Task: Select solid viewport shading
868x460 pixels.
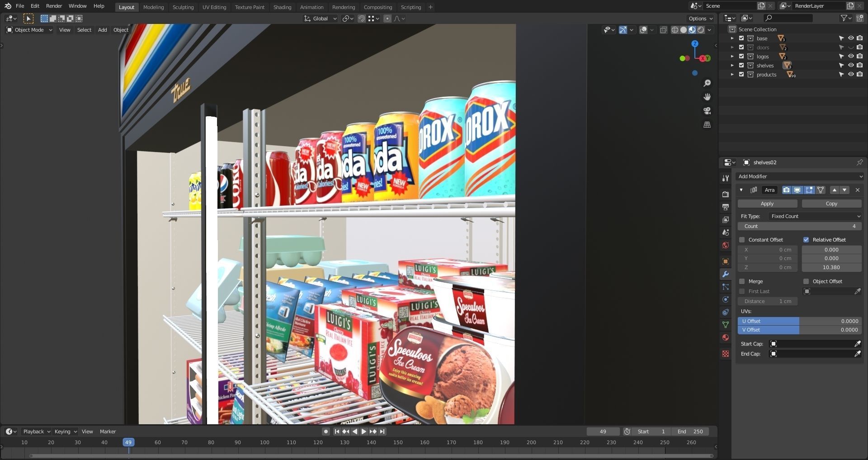Action: click(684, 30)
